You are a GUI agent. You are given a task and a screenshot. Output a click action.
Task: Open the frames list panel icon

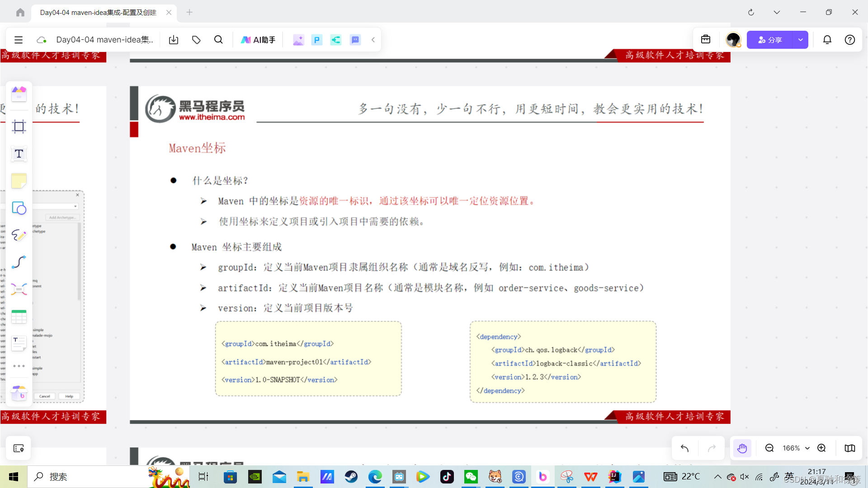[x=19, y=448]
